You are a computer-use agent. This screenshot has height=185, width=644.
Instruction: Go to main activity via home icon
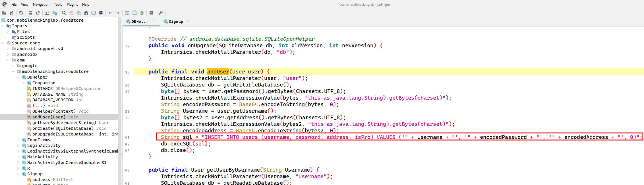click(x=86, y=13)
